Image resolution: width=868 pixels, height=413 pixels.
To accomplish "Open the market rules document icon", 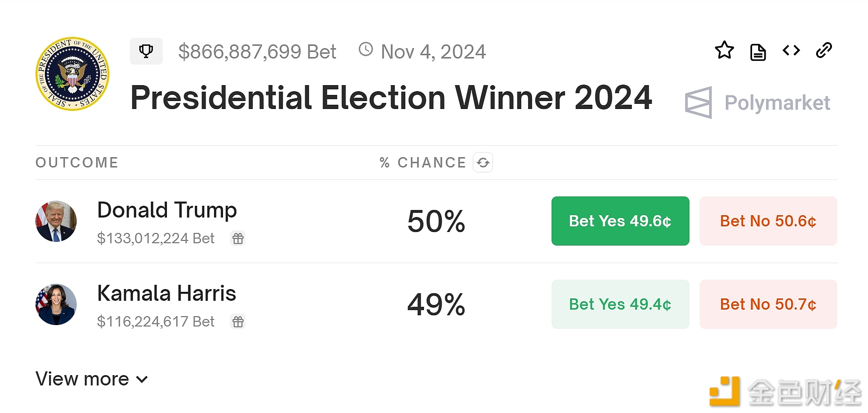I will pos(758,52).
